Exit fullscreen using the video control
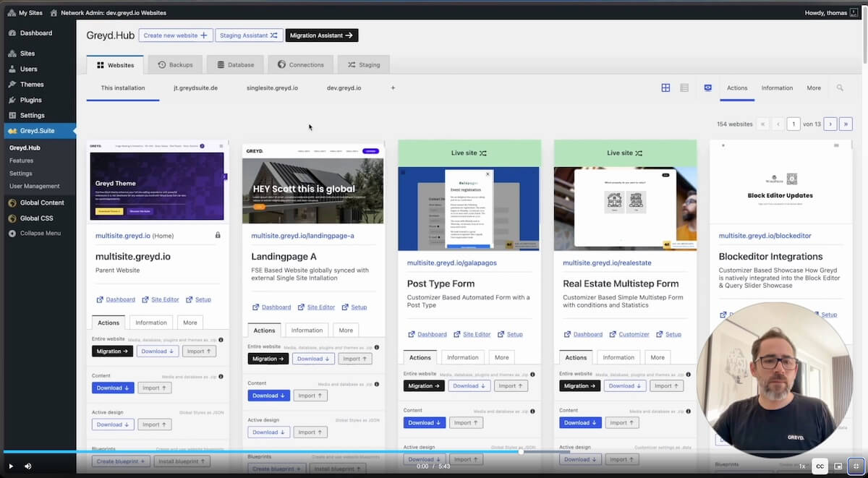The image size is (868, 478). click(x=856, y=466)
